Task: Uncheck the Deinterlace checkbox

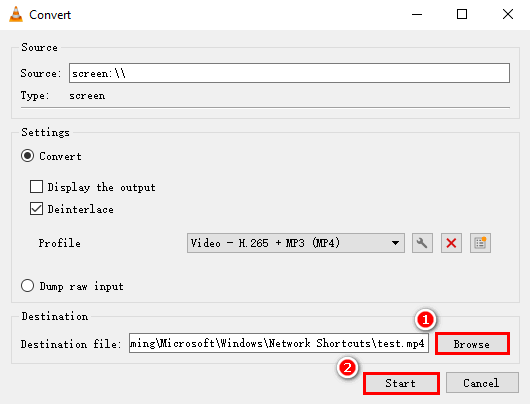Action: point(37,209)
